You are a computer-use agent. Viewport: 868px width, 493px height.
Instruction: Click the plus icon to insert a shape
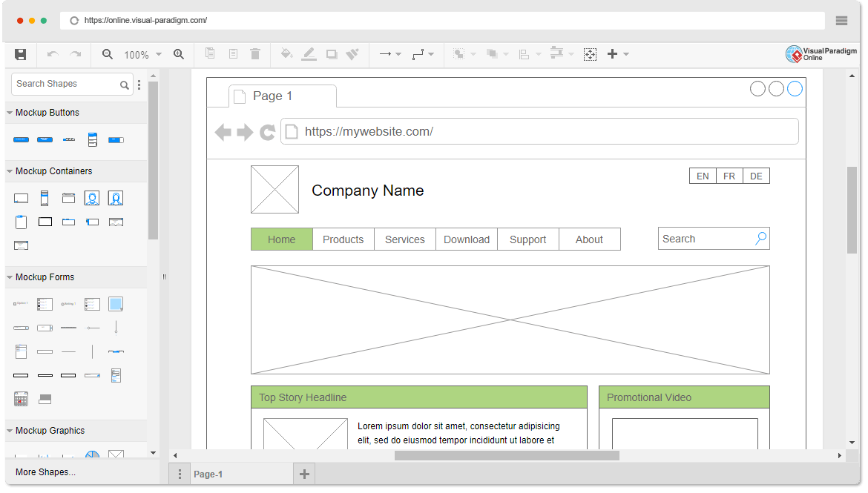point(614,54)
